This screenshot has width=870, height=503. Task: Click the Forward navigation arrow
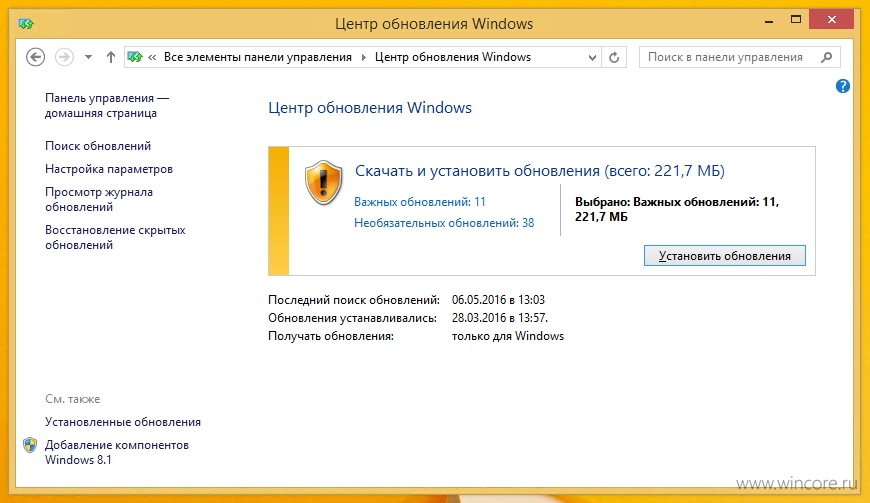64,57
